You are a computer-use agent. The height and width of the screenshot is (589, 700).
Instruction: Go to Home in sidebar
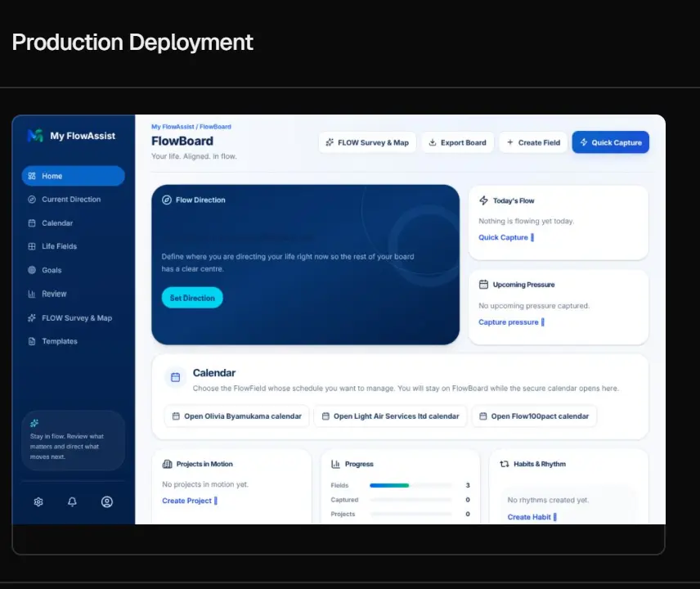[74, 176]
